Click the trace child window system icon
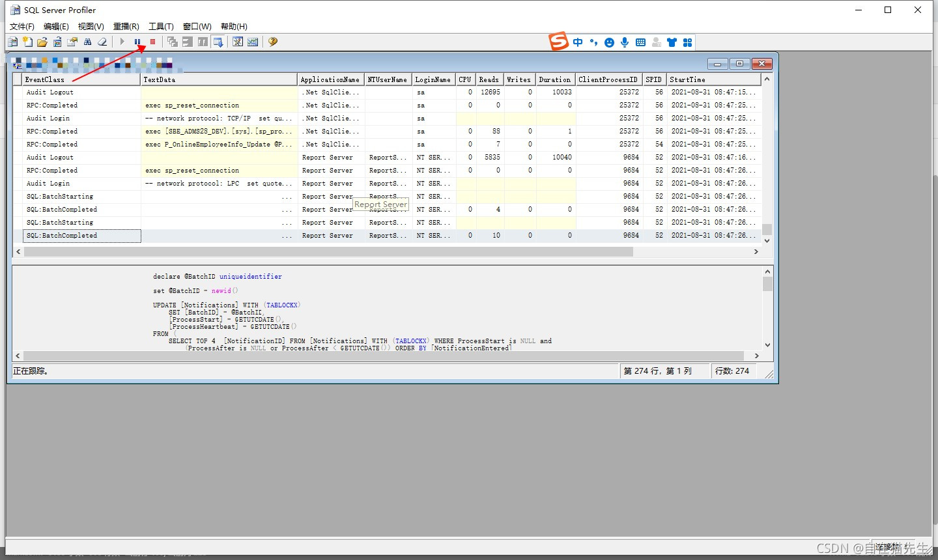938x560 pixels. tap(17, 64)
